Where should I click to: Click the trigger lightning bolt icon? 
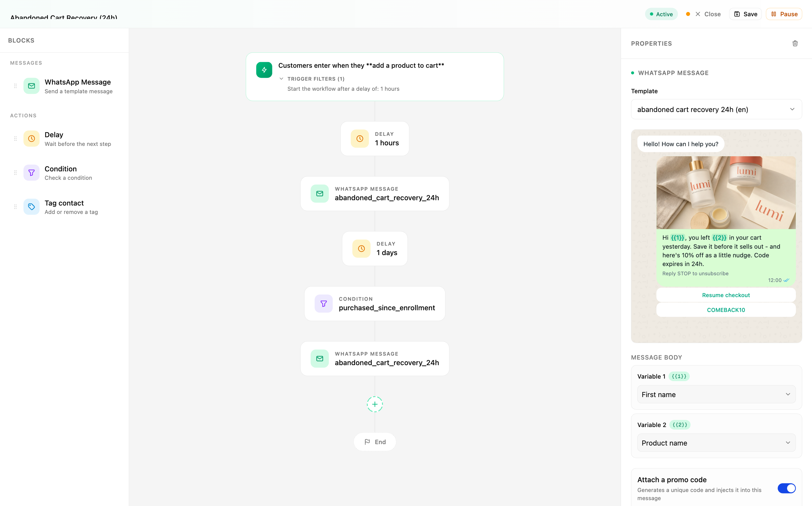pos(264,70)
